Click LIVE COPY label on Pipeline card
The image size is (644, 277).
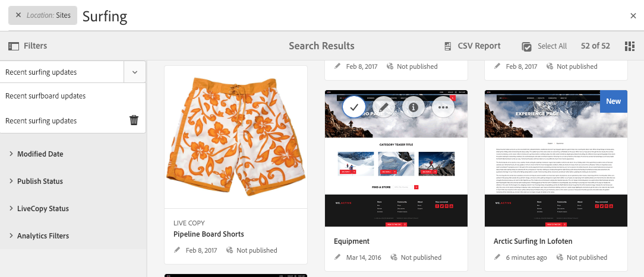(x=189, y=223)
